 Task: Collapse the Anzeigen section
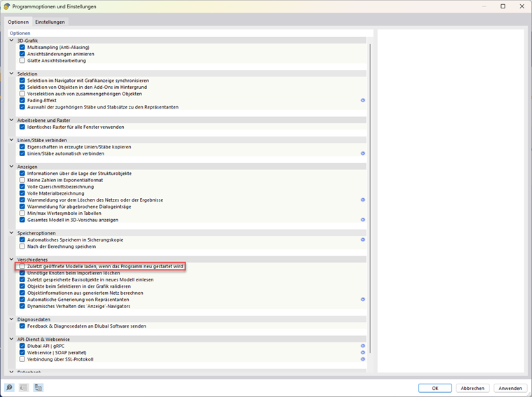click(x=11, y=166)
